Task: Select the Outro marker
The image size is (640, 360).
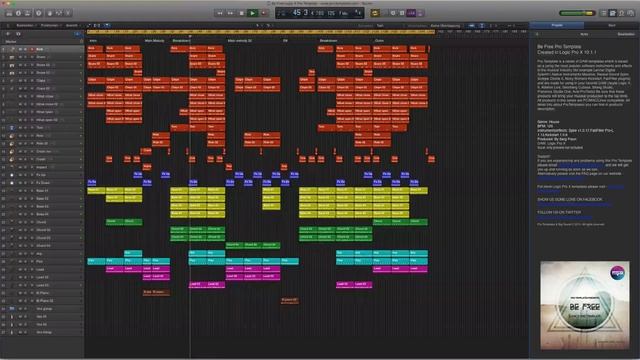Action: (379, 41)
